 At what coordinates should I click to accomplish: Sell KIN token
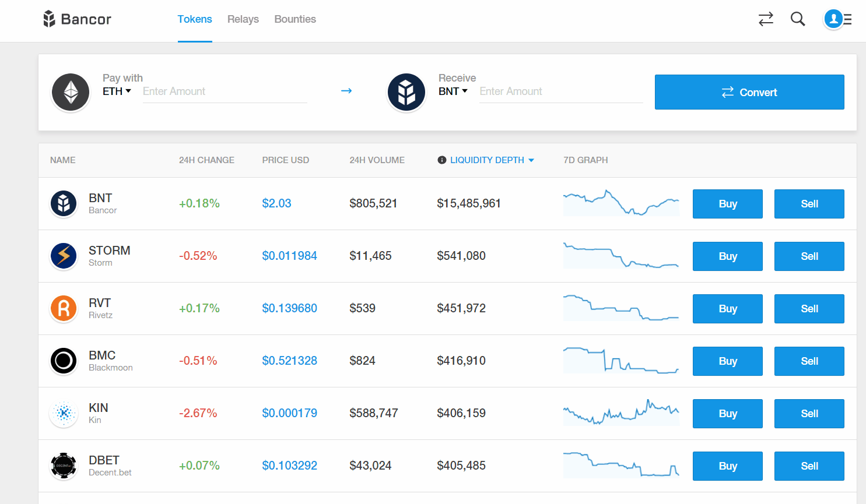(809, 414)
